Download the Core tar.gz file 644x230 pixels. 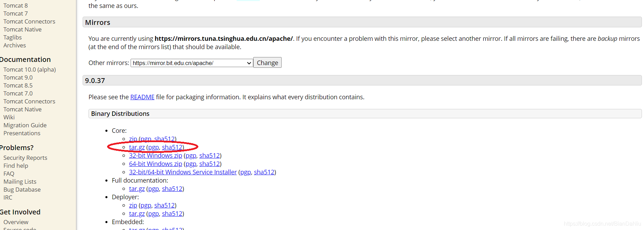[137, 147]
